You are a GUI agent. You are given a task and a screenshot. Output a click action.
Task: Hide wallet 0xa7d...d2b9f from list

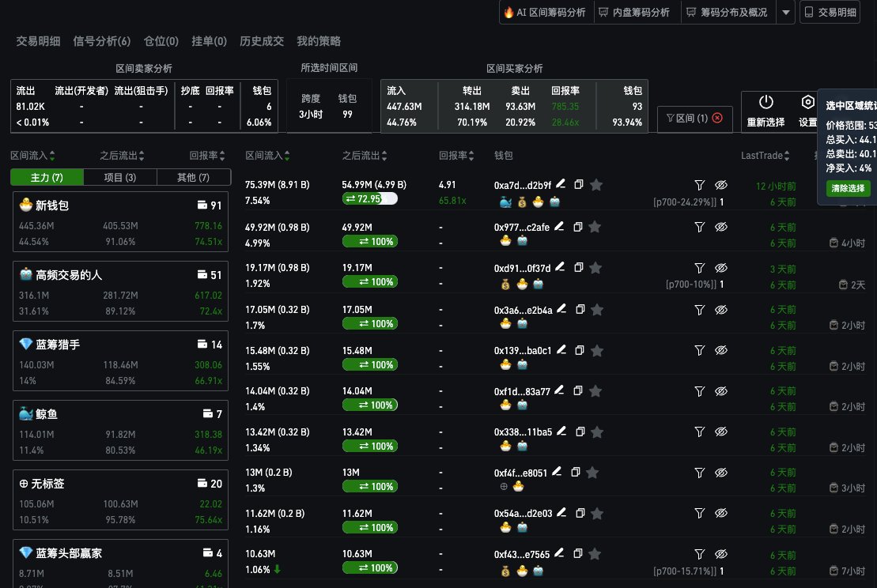click(x=721, y=184)
